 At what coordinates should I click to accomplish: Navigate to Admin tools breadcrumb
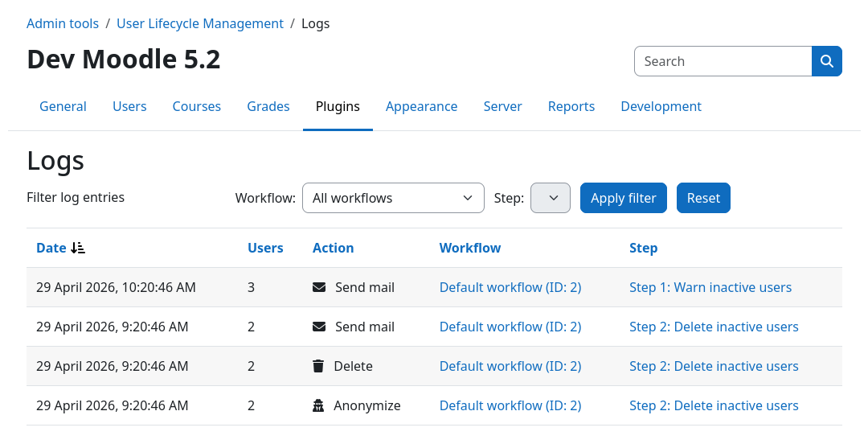click(63, 23)
